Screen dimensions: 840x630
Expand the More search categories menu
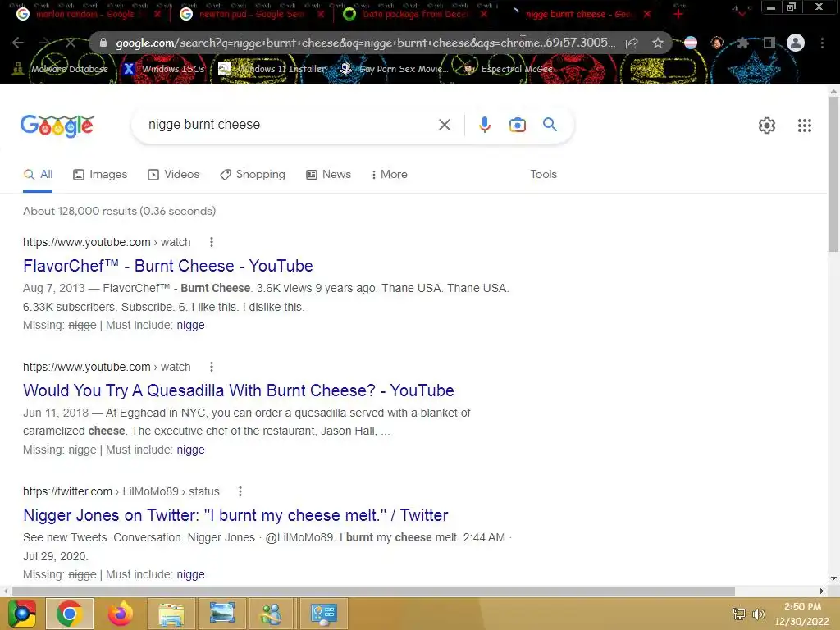(390, 175)
